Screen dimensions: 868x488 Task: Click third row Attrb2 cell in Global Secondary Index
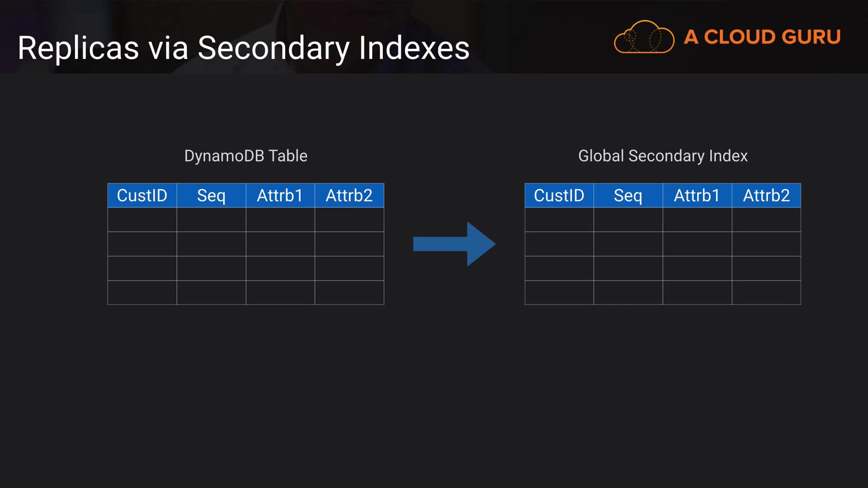coord(766,268)
